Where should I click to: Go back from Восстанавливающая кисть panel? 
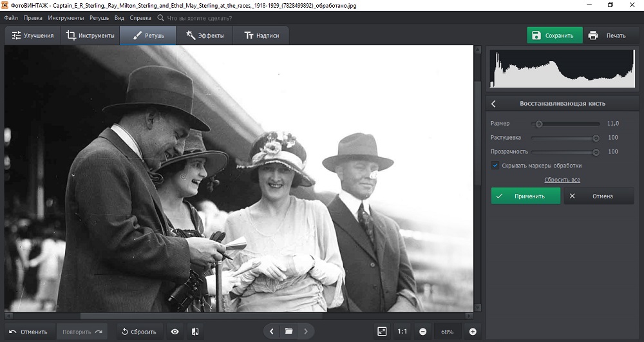[x=494, y=103]
